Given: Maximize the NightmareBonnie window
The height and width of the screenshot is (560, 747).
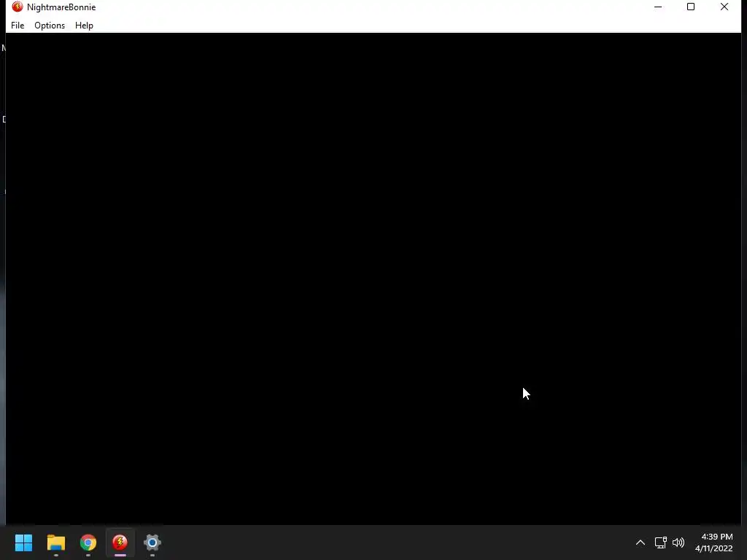Looking at the screenshot, I should point(691,7).
